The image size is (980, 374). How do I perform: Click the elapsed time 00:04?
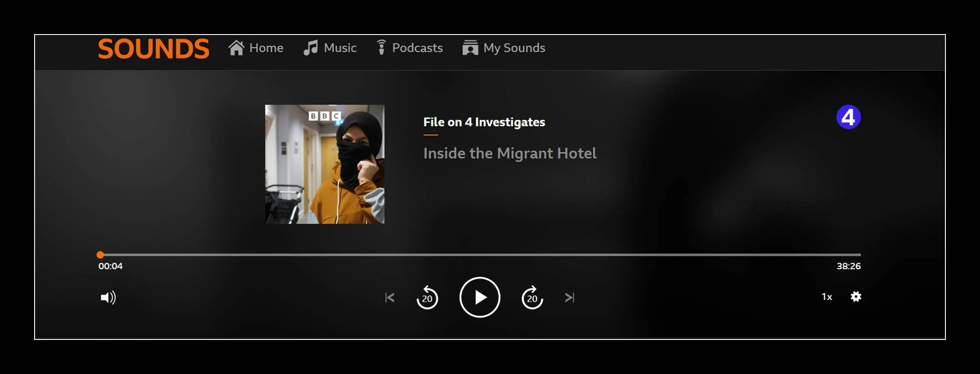(x=111, y=266)
